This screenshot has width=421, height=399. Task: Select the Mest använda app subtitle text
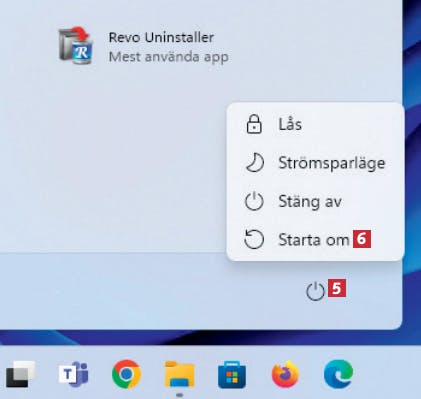tap(169, 57)
